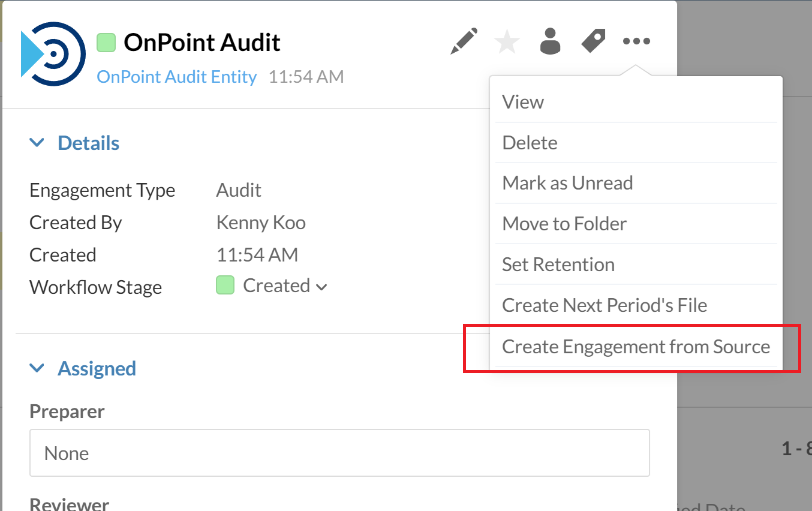Open the OnPoint Audit Entity link
This screenshot has height=511, width=812.
click(176, 76)
